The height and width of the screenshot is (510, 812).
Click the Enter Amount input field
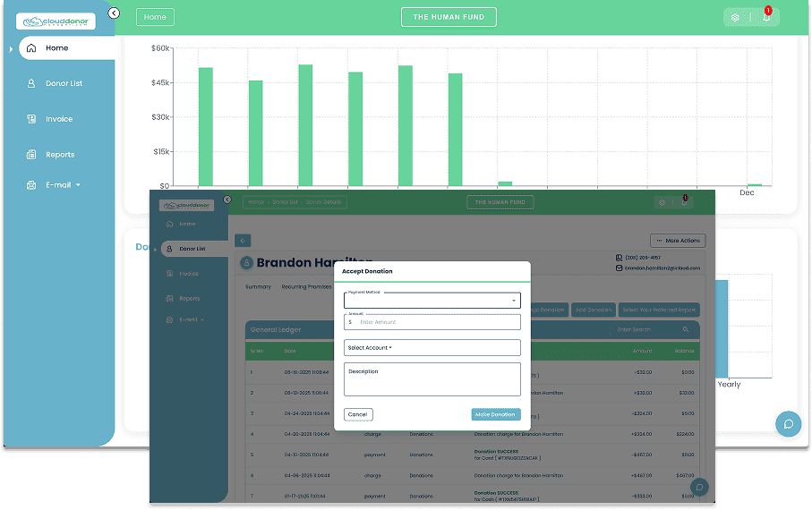432,322
